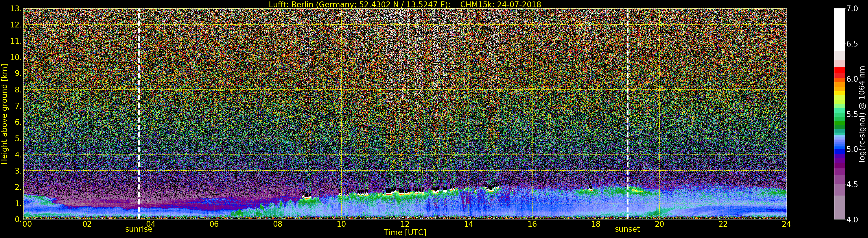Click the height axis tick label '2.'
868x238 pixels.
(x=18, y=187)
